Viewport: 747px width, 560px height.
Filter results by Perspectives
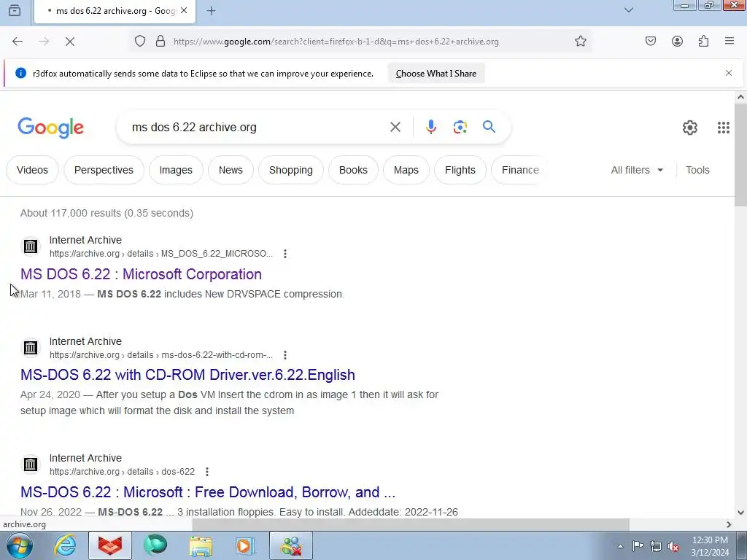pos(104,170)
